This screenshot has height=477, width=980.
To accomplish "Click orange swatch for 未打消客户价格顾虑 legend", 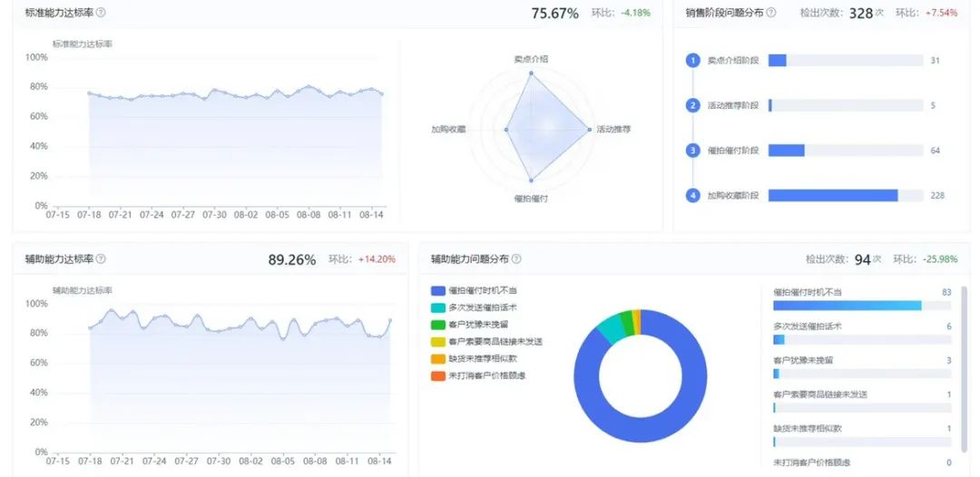I will click(438, 375).
